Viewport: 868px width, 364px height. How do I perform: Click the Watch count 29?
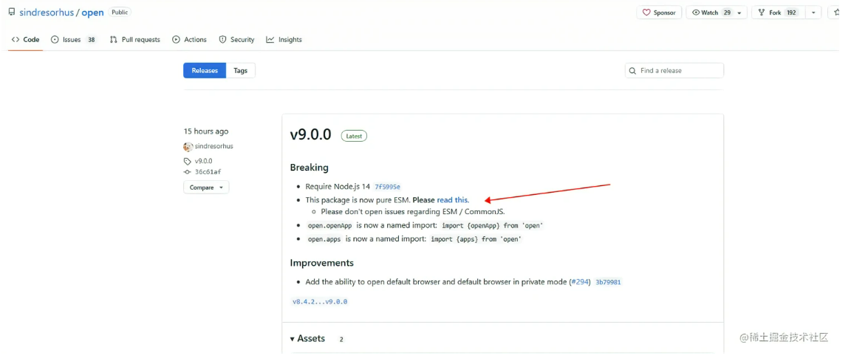pos(727,13)
